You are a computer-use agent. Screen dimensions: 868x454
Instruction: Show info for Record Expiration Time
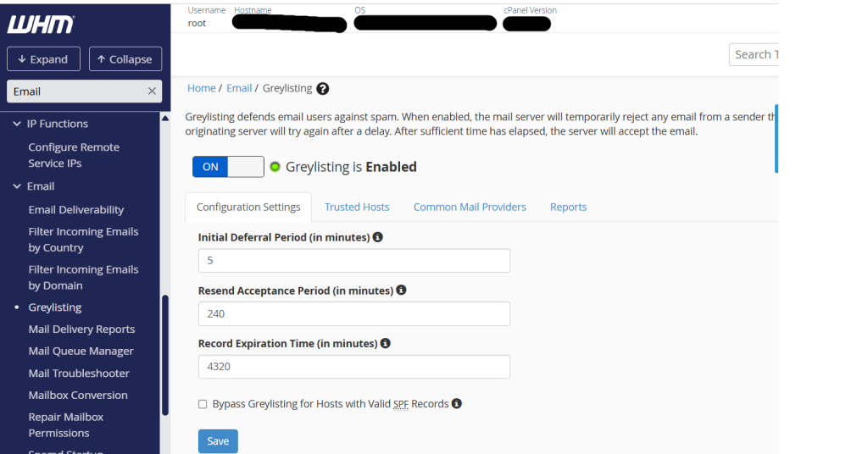(x=385, y=344)
